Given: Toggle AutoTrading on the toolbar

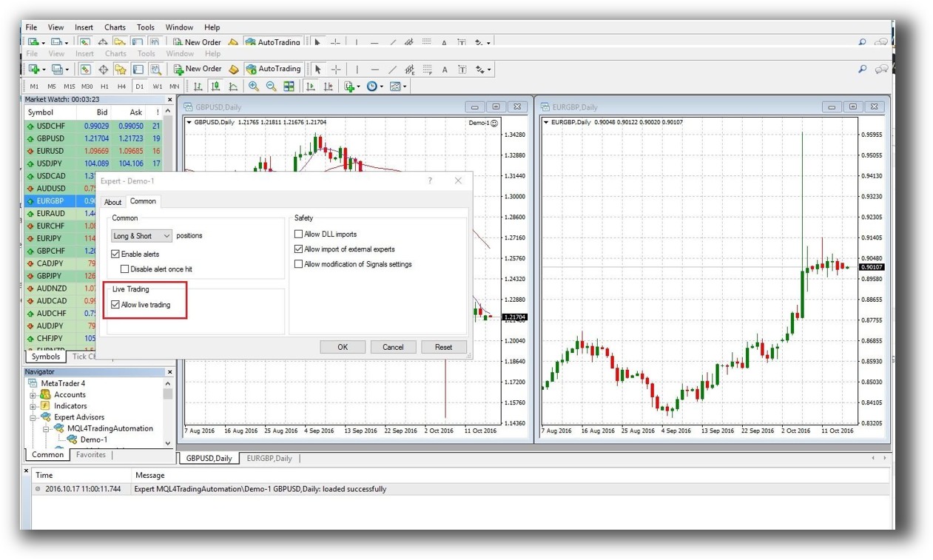Looking at the screenshot, I should pos(274,69).
